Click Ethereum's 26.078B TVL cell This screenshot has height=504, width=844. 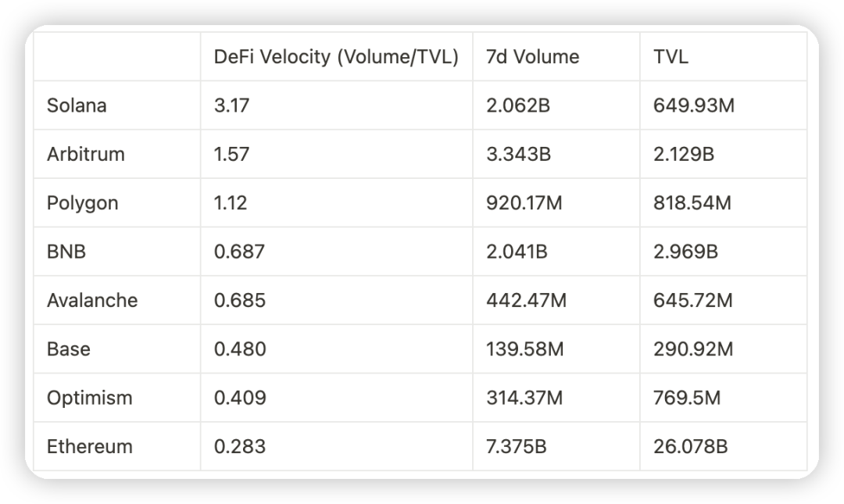[690, 446]
